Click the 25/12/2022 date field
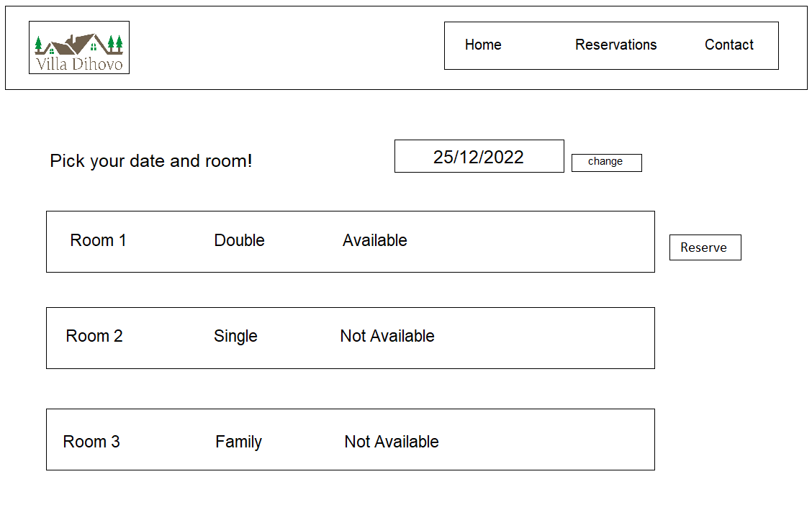This screenshot has height=528, width=812. [x=479, y=157]
